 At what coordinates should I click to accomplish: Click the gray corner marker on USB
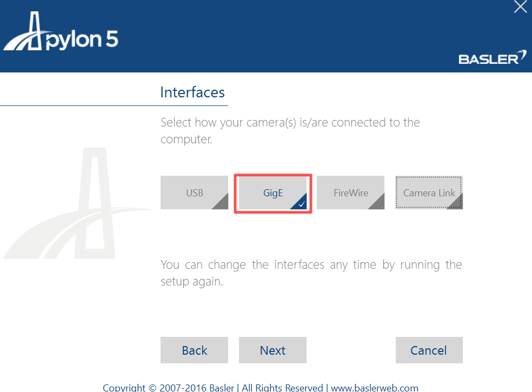(x=223, y=204)
